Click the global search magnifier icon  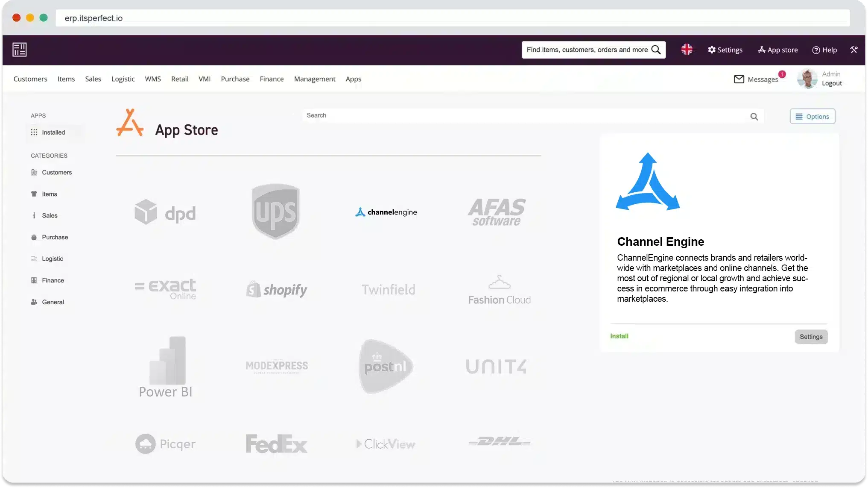click(x=656, y=50)
